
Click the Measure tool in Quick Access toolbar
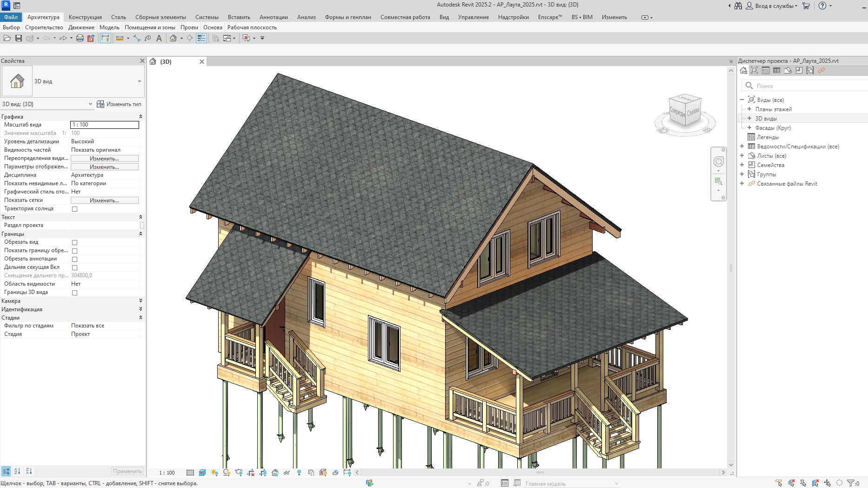pos(136,38)
